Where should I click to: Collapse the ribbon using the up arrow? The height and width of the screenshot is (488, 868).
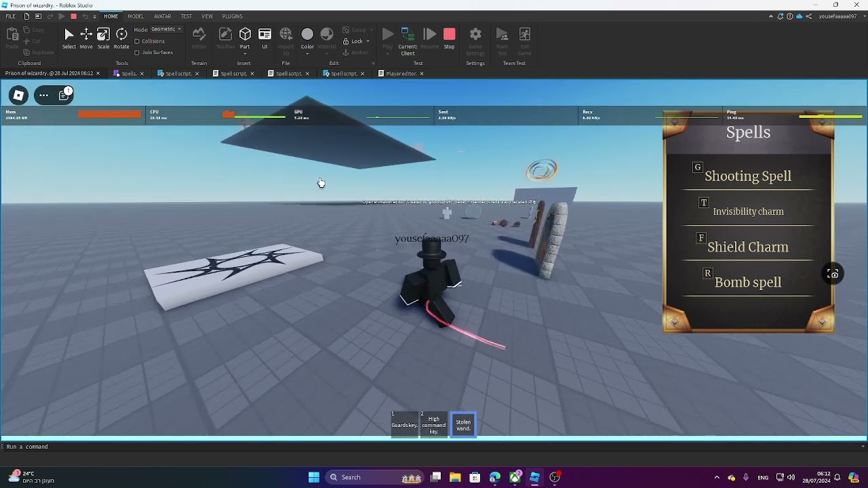tap(771, 16)
